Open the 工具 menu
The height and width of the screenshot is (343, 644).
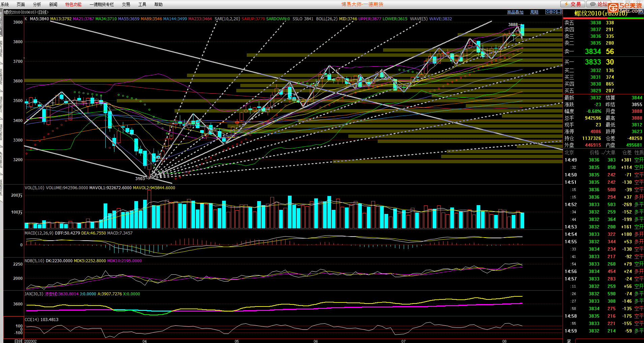[x=142, y=4]
